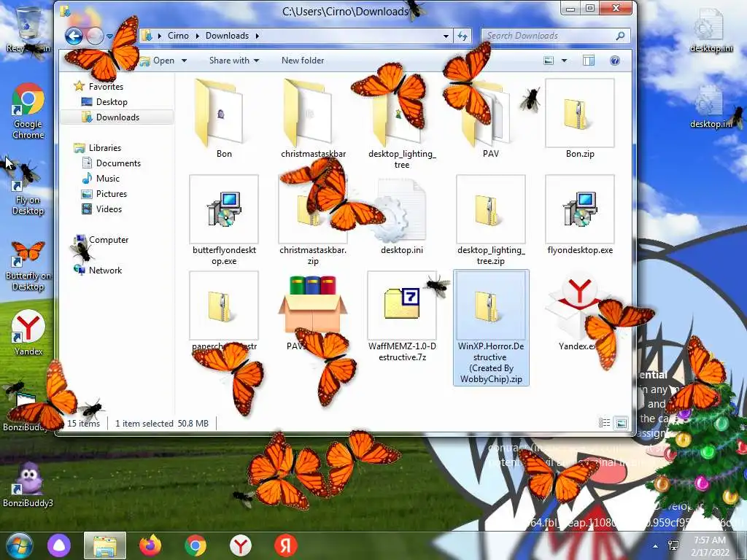Screen dimensions: 747x560
Task: Open the purple Alice assistant taskbar icon
Action: pos(59,545)
